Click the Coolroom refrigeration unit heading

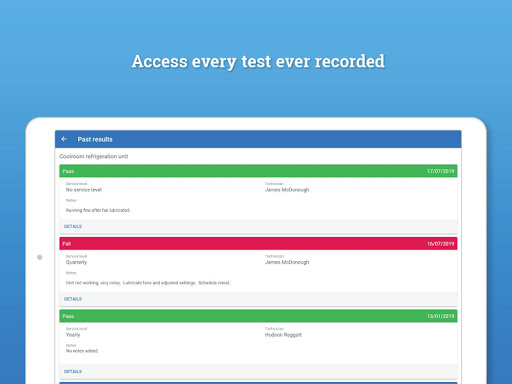pos(94,156)
